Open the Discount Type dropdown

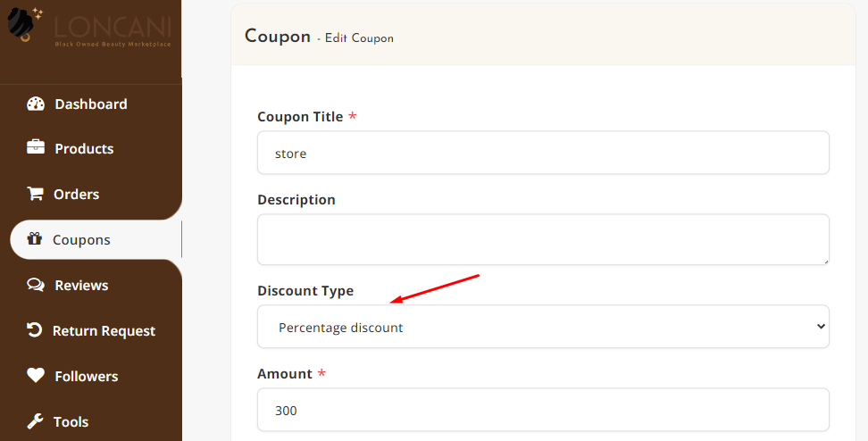[x=543, y=327]
